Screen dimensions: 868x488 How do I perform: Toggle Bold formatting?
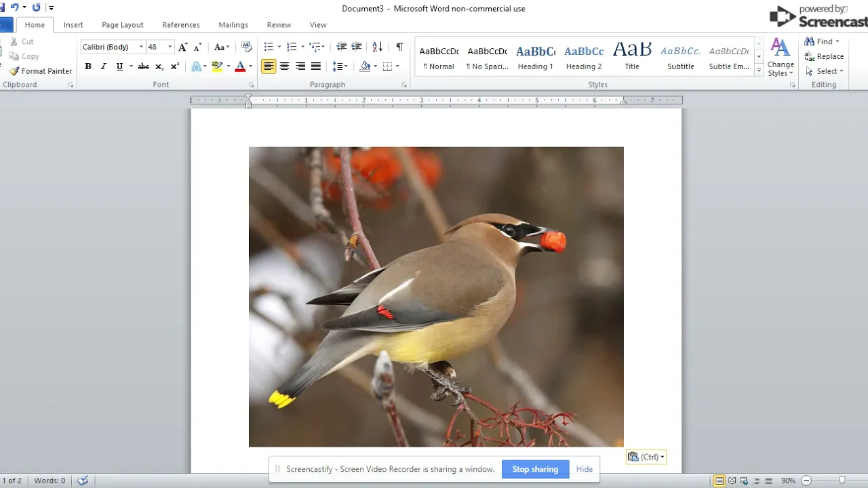(88, 66)
